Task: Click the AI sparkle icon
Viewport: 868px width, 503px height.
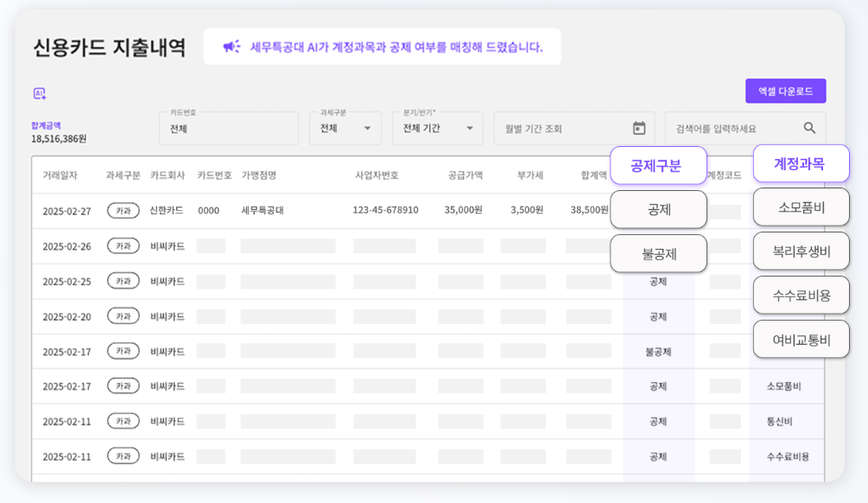Action: 40,93
